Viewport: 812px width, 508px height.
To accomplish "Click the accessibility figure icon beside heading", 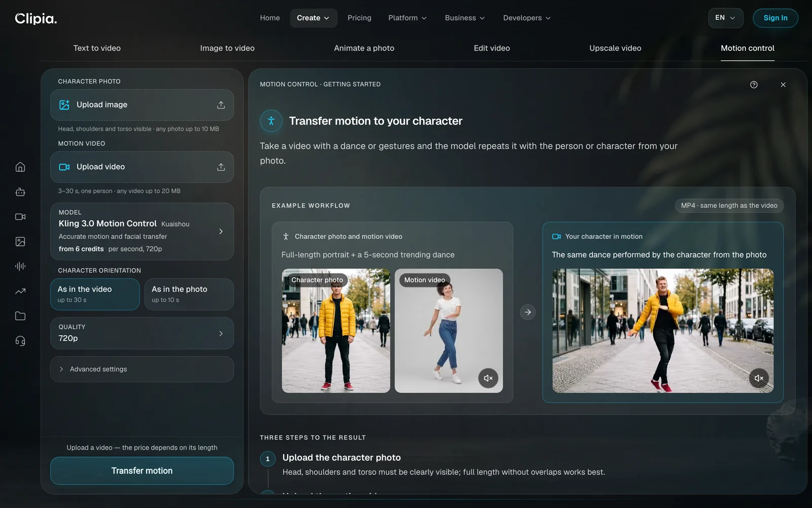I will pyautogui.click(x=271, y=121).
